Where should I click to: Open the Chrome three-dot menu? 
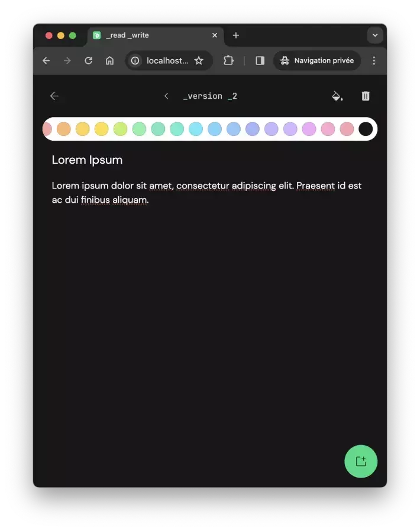click(x=374, y=60)
